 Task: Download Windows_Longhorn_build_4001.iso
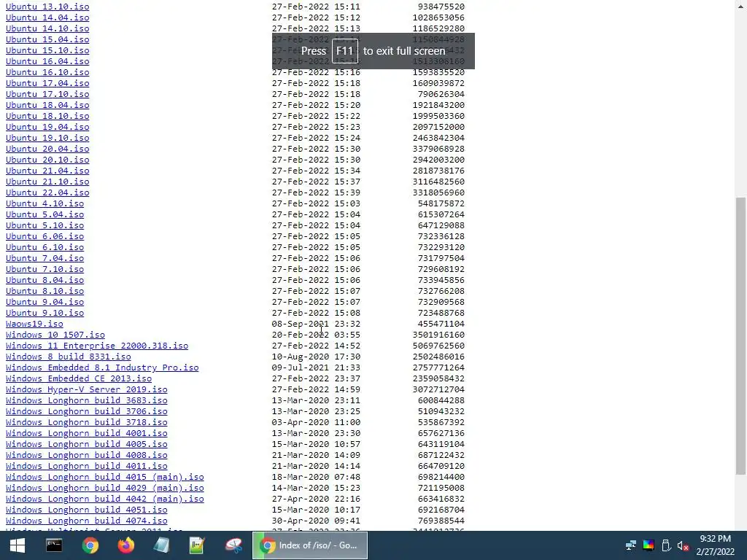(86, 434)
